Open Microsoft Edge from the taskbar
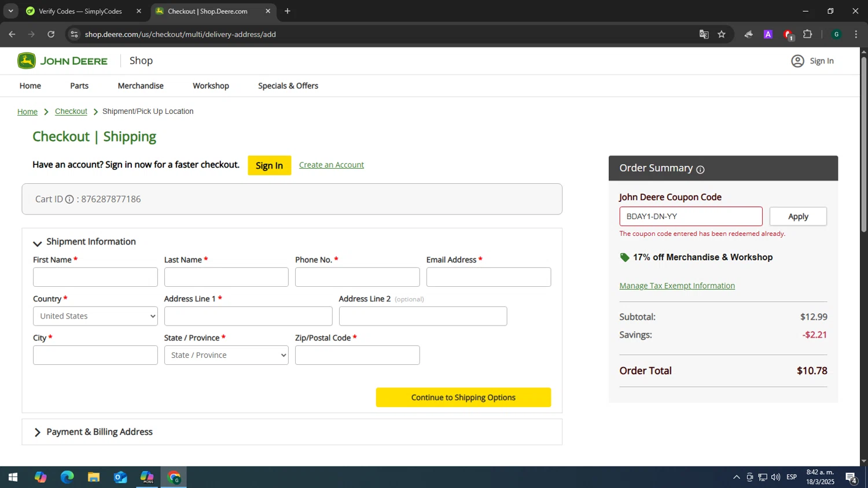 click(x=67, y=477)
